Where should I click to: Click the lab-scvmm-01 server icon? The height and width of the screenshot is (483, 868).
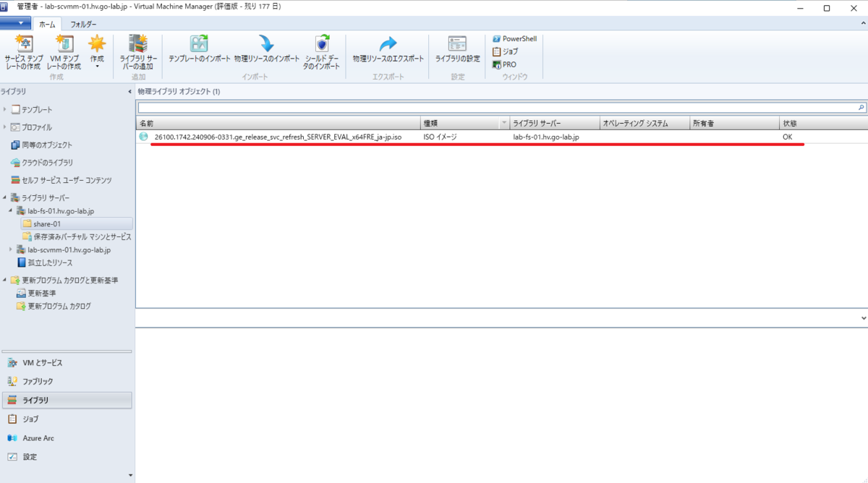click(x=22, y=249)
